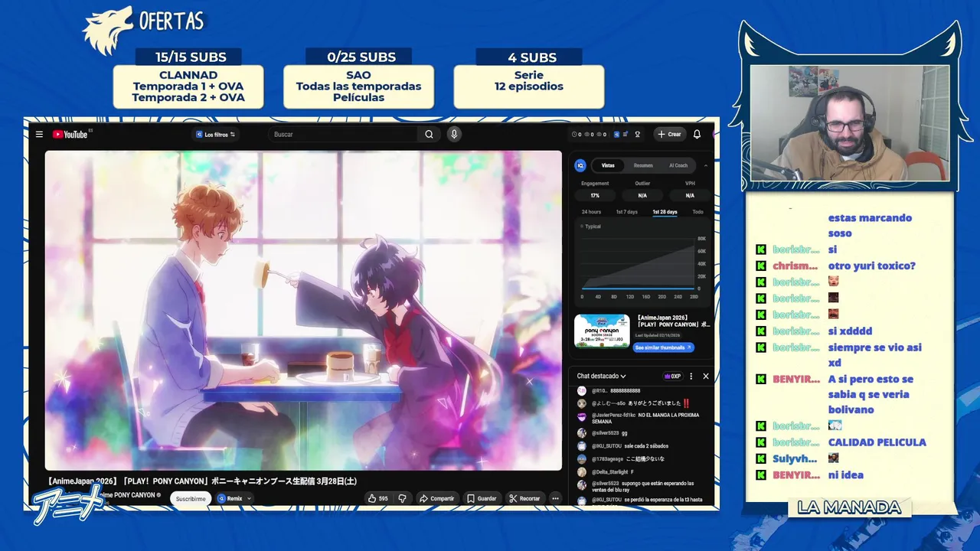Image resolution: width=980 pixels, height=551 pixels.
Task: Select the 1st 28 days range tab
Action: [665, 212]
